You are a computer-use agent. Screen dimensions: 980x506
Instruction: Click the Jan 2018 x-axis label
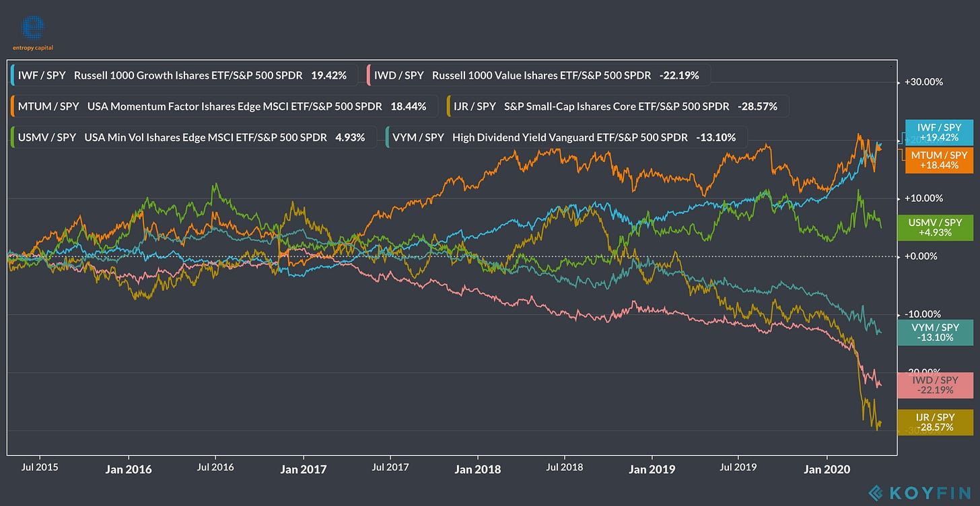pyautogui.click(x=477, y=469)
